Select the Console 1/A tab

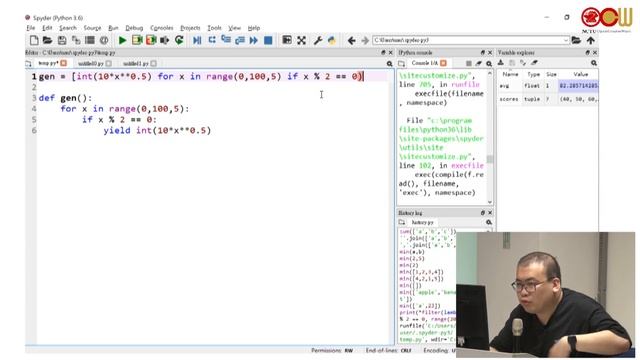pos(424,63)
